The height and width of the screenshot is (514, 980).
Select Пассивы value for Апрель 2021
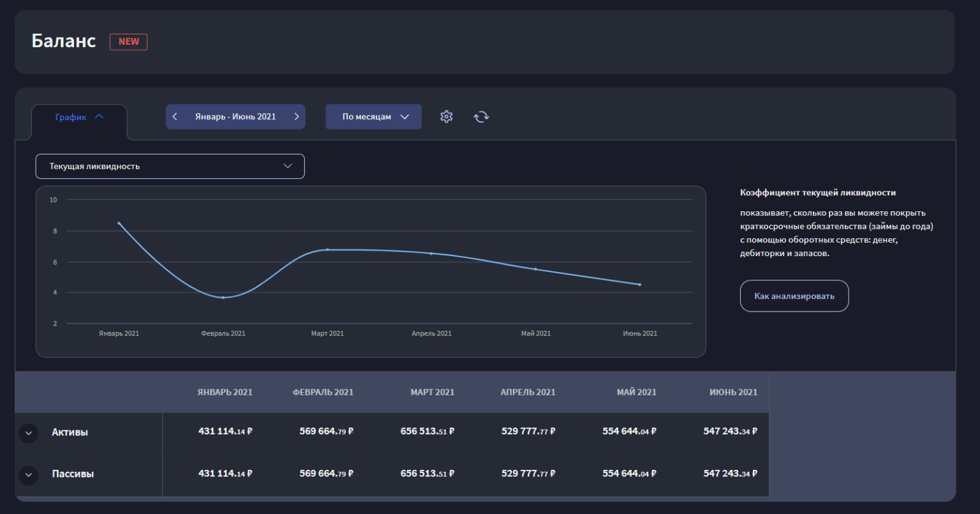tap(528, 473)
